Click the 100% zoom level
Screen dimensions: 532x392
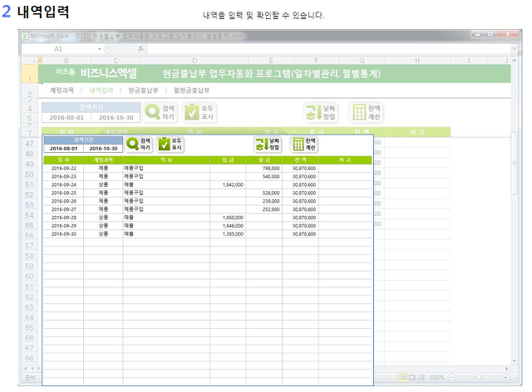[436, 377]
